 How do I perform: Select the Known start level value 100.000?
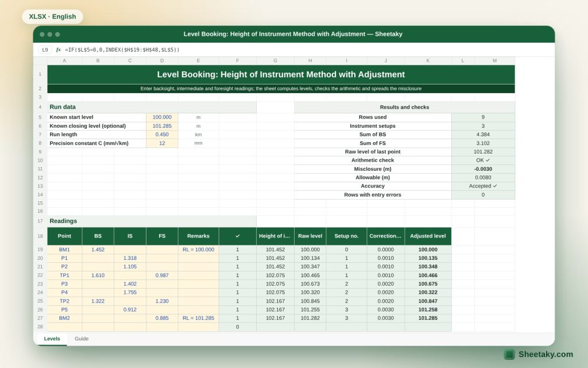coord(162,117)
